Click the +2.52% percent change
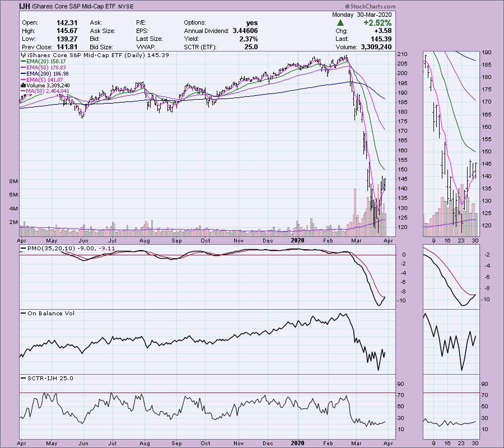The image size is (504, 448). pos(377,23)
